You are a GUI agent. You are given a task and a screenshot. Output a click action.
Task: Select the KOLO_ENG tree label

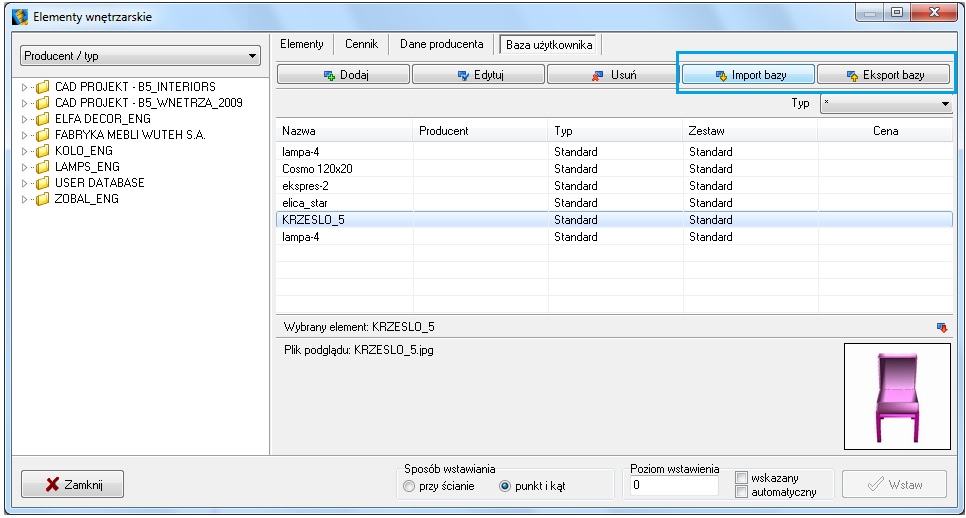click(x=83, y=151)
